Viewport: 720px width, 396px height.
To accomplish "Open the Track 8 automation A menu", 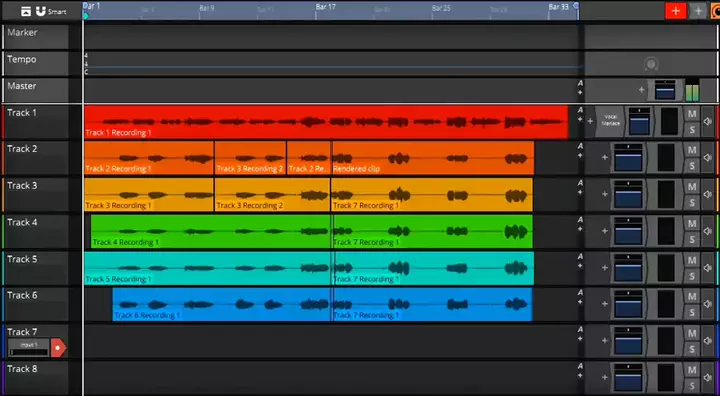I will (580, 366).
